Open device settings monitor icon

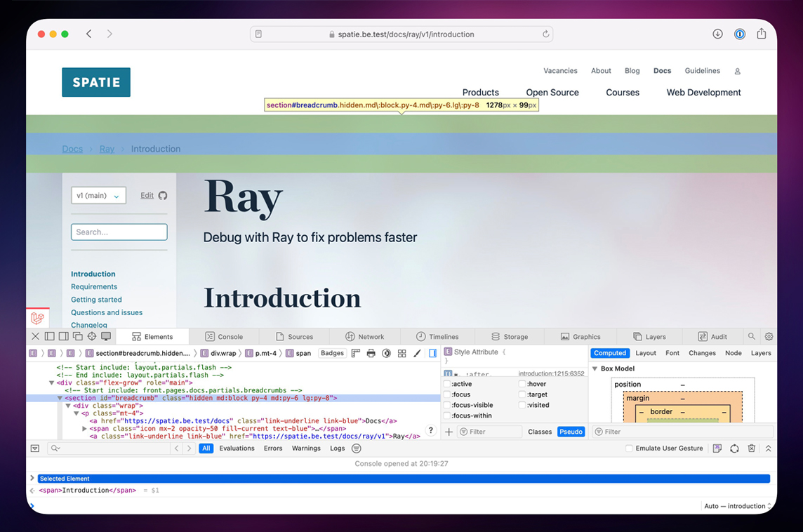106,336
